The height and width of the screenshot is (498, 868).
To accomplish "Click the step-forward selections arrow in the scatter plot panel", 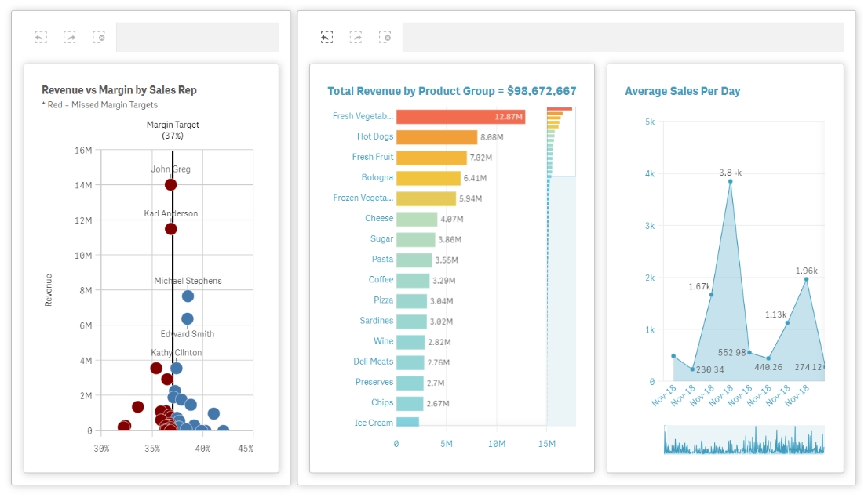I will click(69, 37).
